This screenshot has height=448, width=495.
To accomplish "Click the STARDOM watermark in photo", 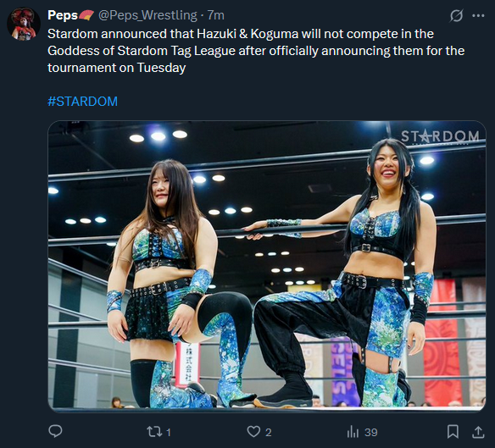I will (440, 136).
